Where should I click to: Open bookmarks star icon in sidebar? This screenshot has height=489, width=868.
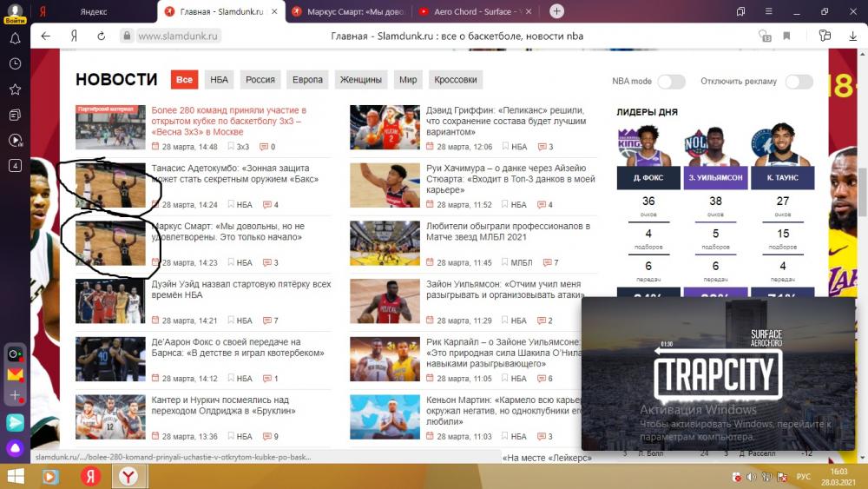click(15, 89)
